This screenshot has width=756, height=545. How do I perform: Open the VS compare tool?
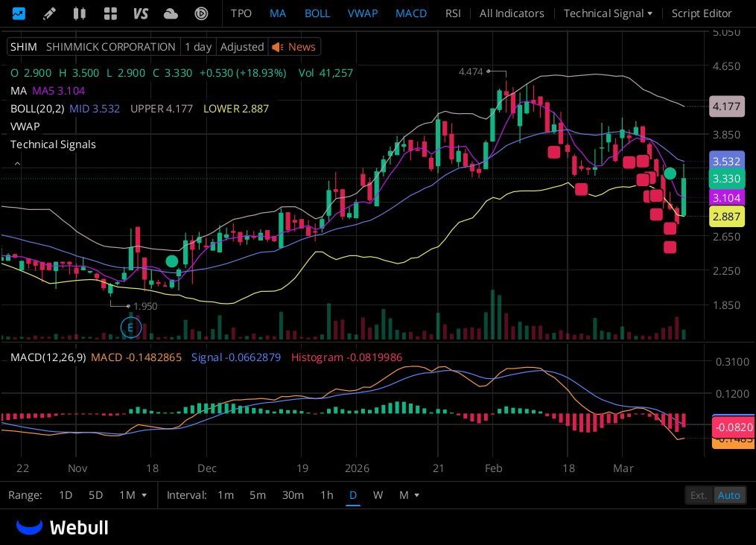[140, 13]
